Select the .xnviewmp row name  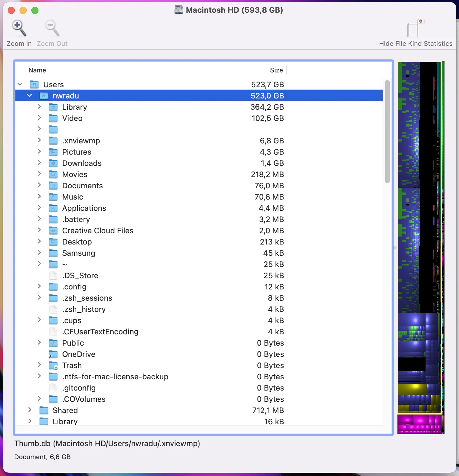coord(81,141)
